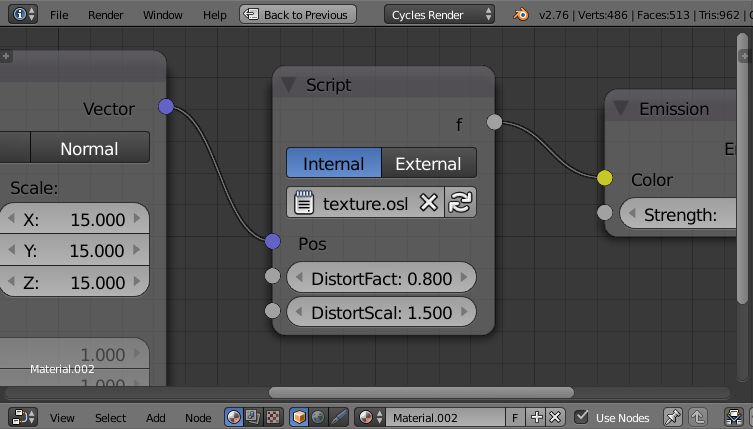Click the Vector output socket
The image size is (753, 429).
(166, 106)
